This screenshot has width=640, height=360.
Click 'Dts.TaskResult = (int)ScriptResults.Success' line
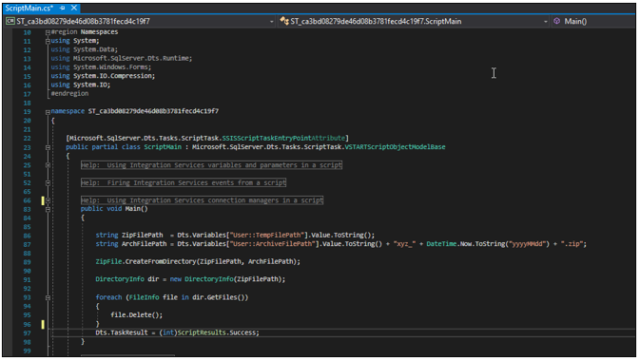click(x=177, y=333)
